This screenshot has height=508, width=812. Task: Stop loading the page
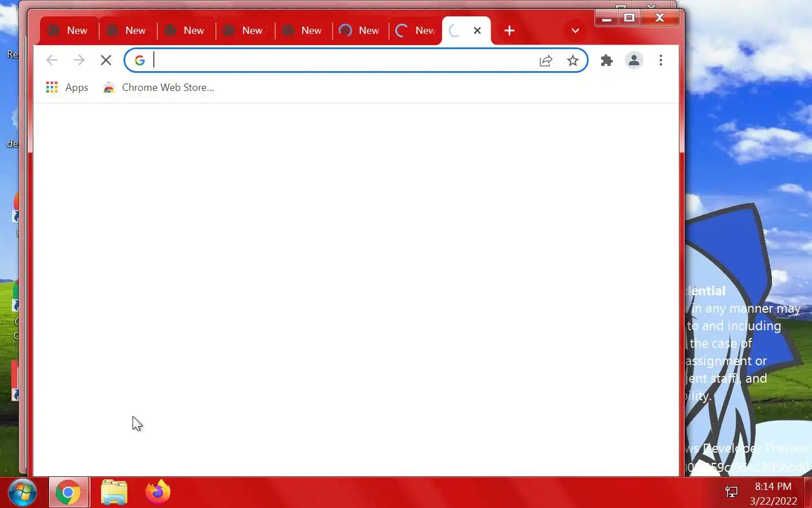(106, 60)
